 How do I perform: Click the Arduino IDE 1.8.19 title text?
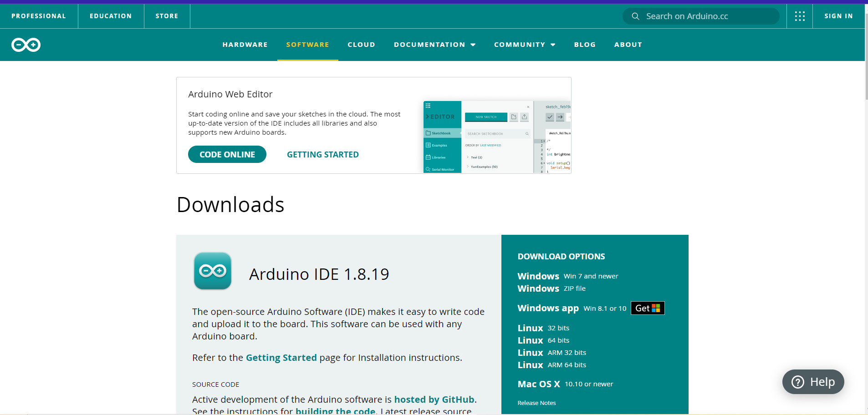coord(319,274)
